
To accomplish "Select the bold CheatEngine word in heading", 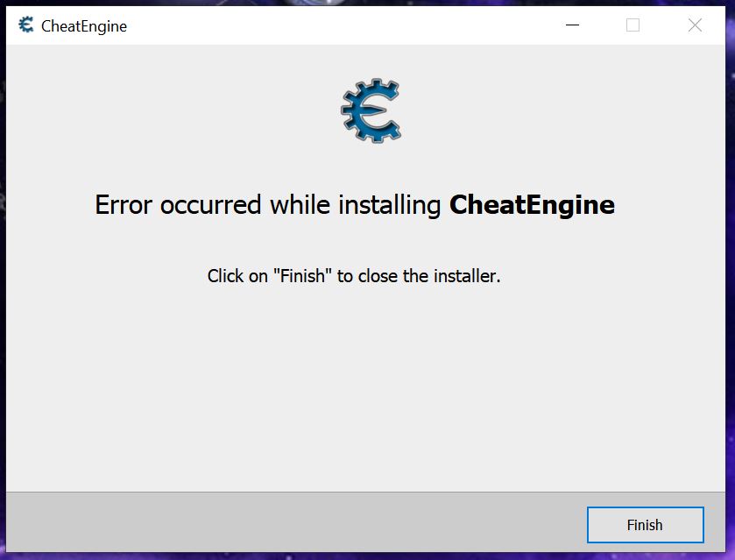I will click(532, 205).
